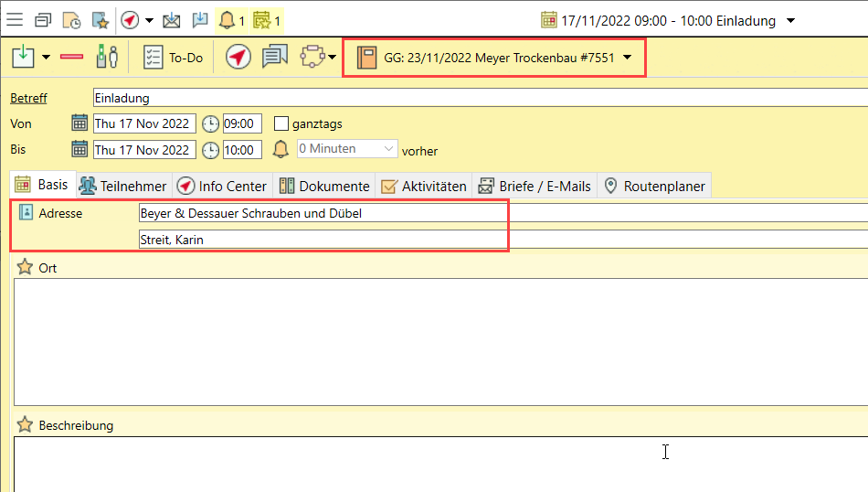This screenshot has width=868, height=492.
Task: Click the bell reminder notification icon
Action: point(228,19)
